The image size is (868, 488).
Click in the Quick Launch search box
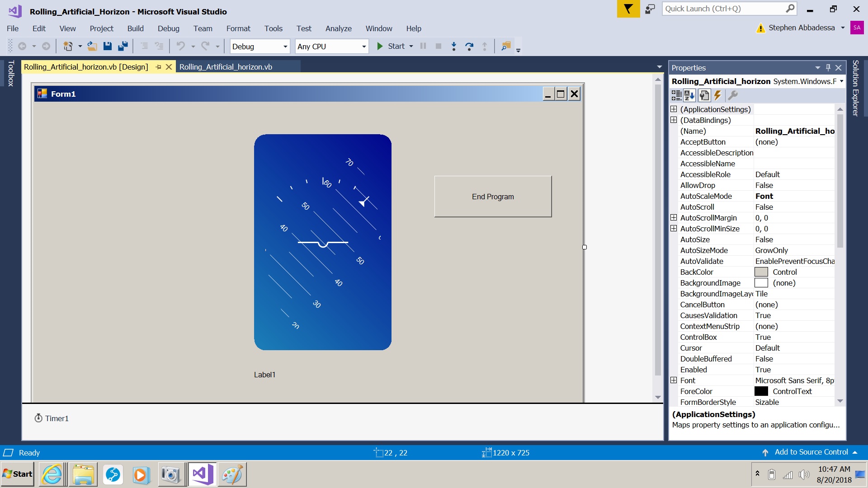[729, 9]
